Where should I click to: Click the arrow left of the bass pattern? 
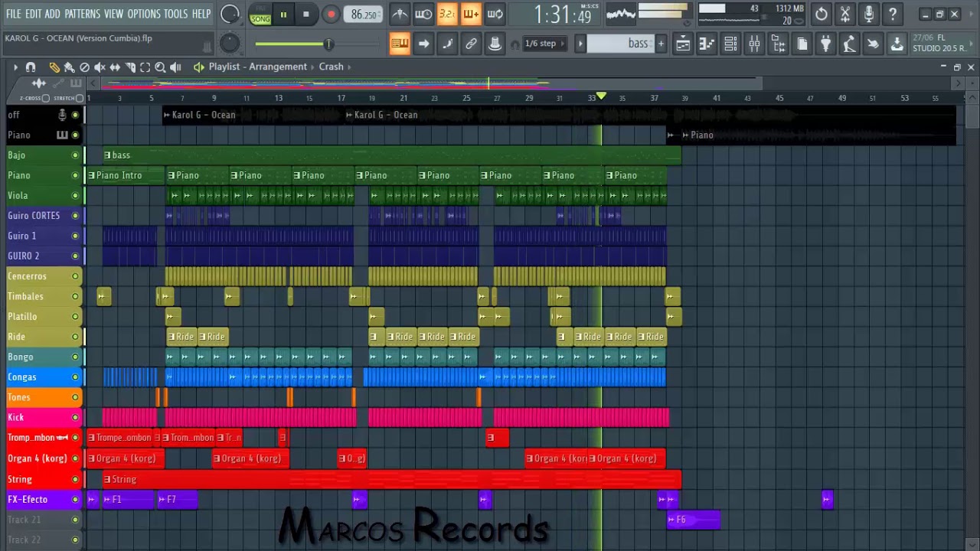[580, 44]
